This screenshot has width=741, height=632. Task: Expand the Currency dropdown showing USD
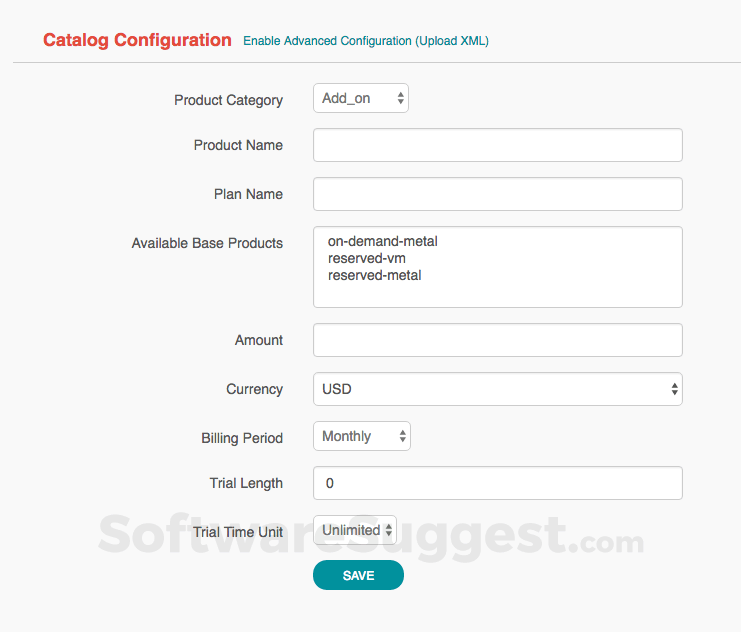(497, 389)
